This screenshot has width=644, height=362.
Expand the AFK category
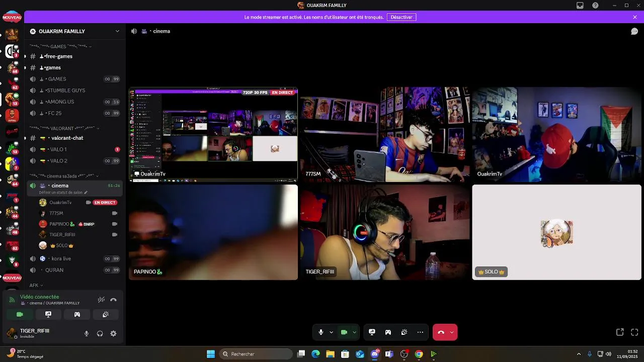point(36,285)
